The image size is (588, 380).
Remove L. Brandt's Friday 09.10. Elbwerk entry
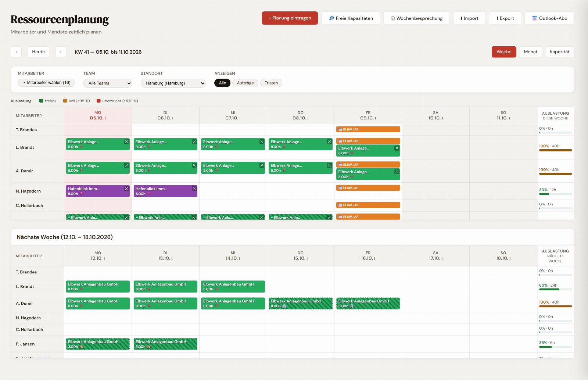click(397, 148)
